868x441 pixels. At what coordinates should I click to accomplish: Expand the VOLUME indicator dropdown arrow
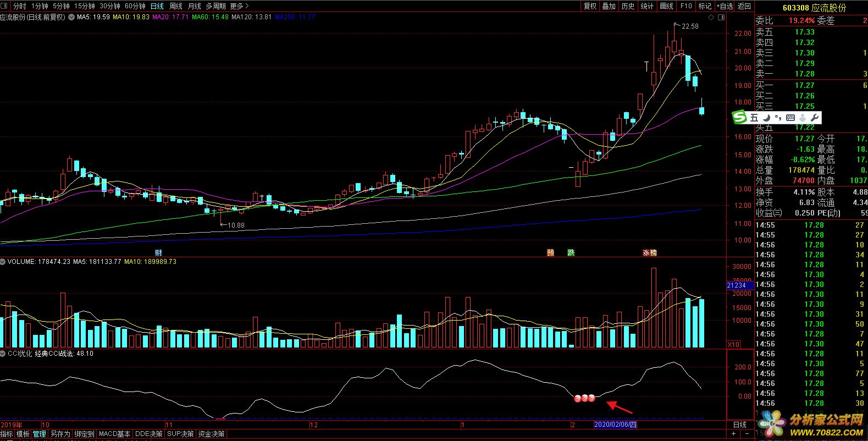coord(3,262)
